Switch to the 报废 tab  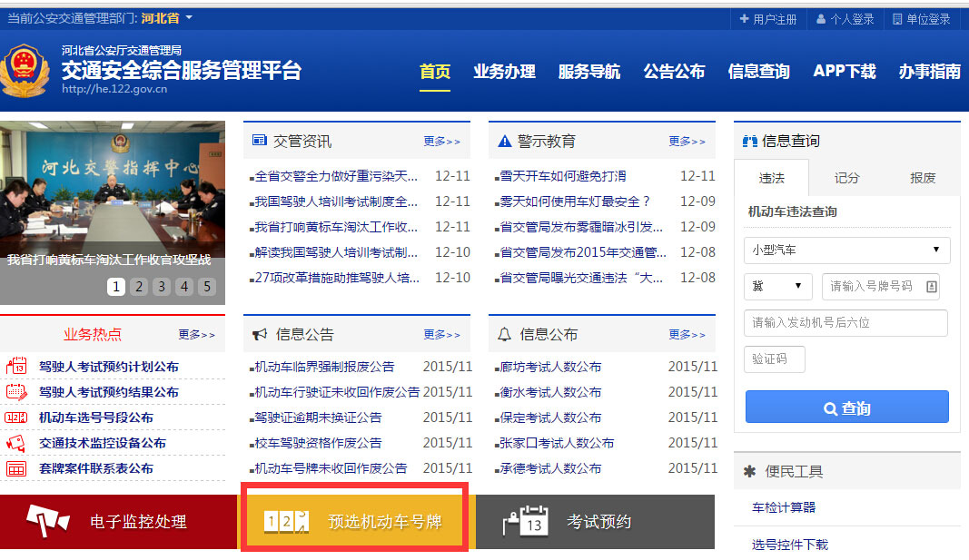pyautogui.click(x=923, y=179)
